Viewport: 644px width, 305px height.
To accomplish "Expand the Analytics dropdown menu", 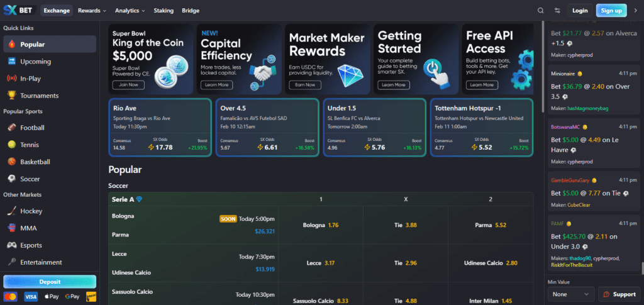I will click(130, 11).
